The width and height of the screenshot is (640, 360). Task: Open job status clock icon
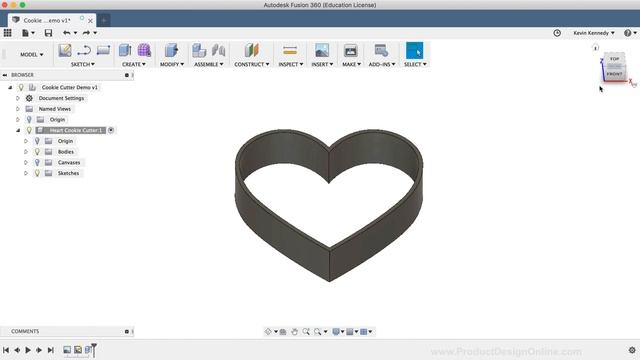tap(557, 33)
